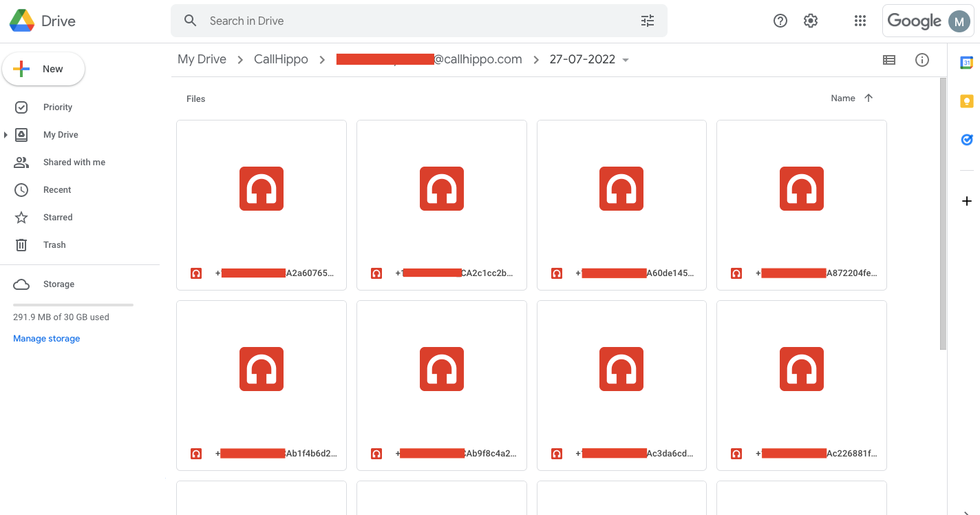Image resolution: width=980 pixels, height=515 pixels.
Task: Select the A872204fe file thumbnail
Action: [802, 189]
